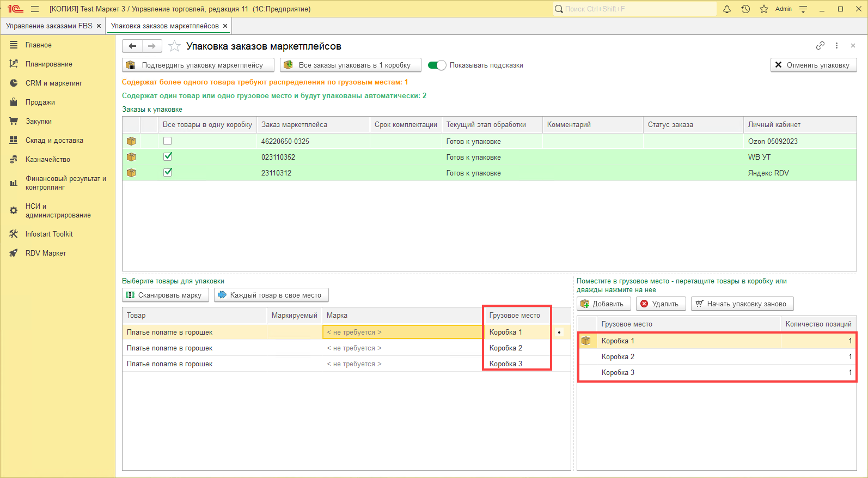
Task: Check the box for order 46220650-0325
Action: coord(168,141)
